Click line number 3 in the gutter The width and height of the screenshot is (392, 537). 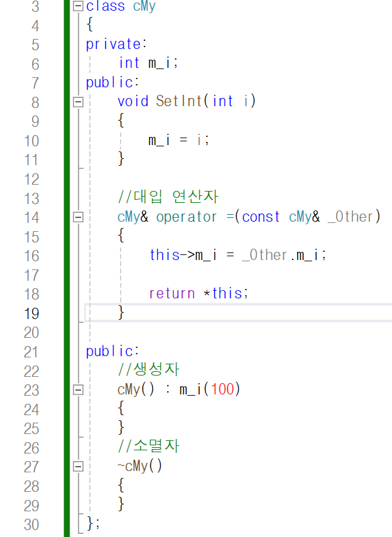pos(35,6)
